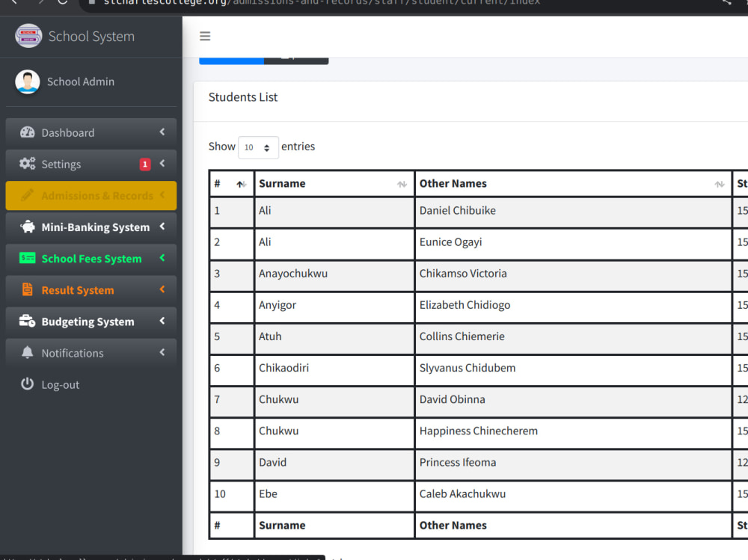Select the Atuh surname cell
The image size is (748, 560).
334,336
